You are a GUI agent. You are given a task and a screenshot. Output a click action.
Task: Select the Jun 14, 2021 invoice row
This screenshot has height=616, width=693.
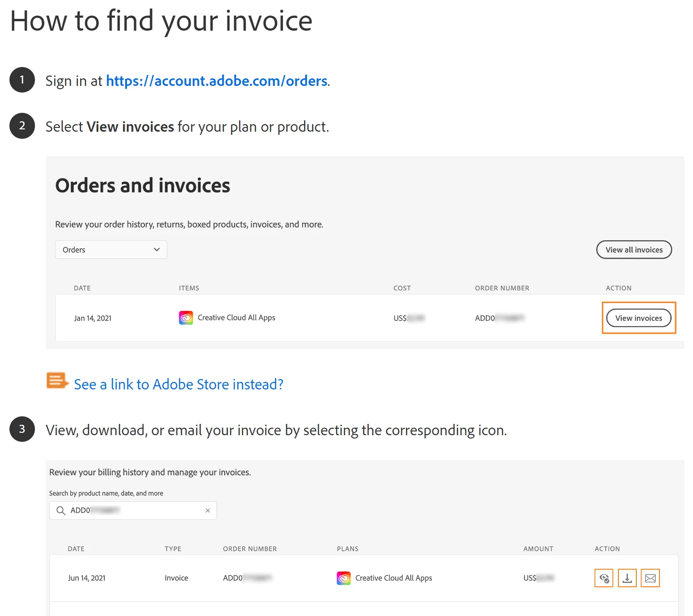363,578
